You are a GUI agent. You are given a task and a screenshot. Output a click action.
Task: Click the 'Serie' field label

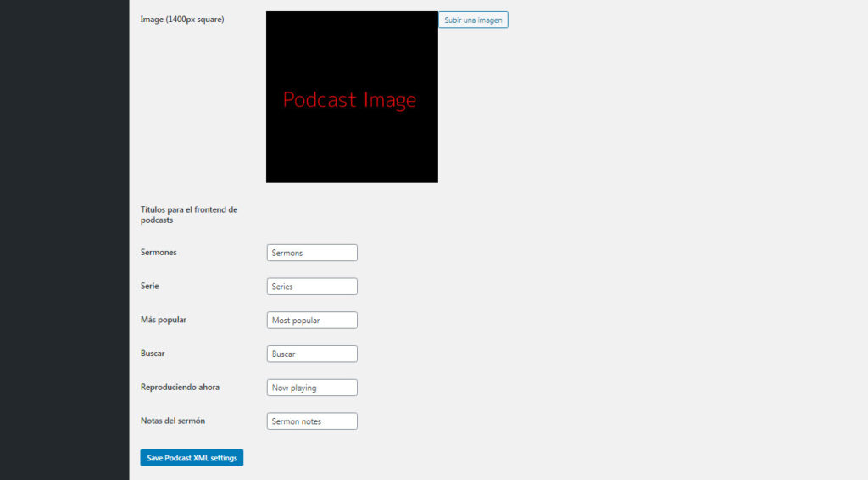pos(150,287)
